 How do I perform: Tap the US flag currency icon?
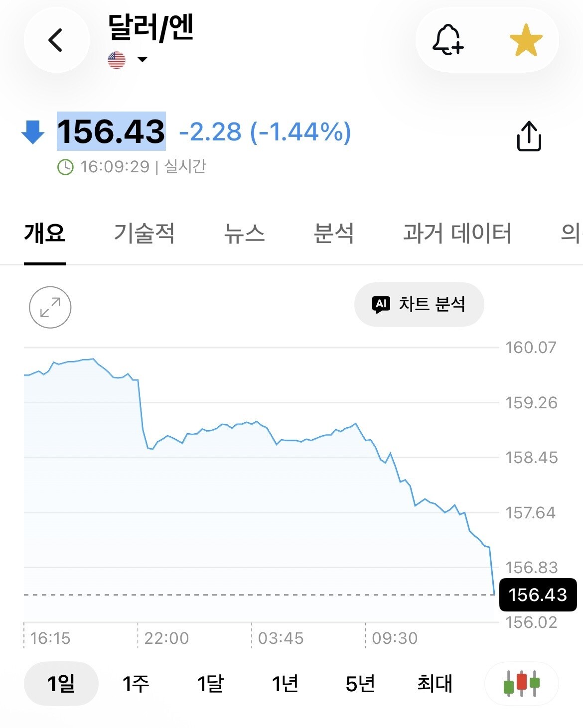(117, 60)
